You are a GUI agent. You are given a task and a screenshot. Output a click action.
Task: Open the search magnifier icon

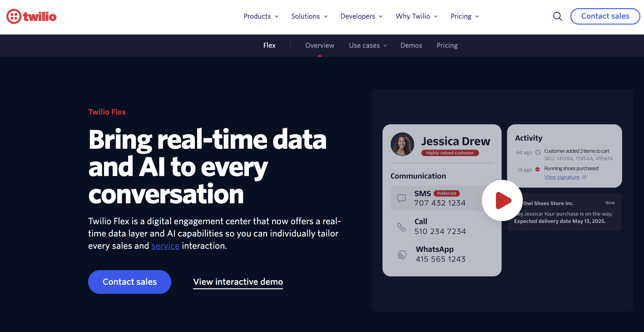click(x=557, y=16)
